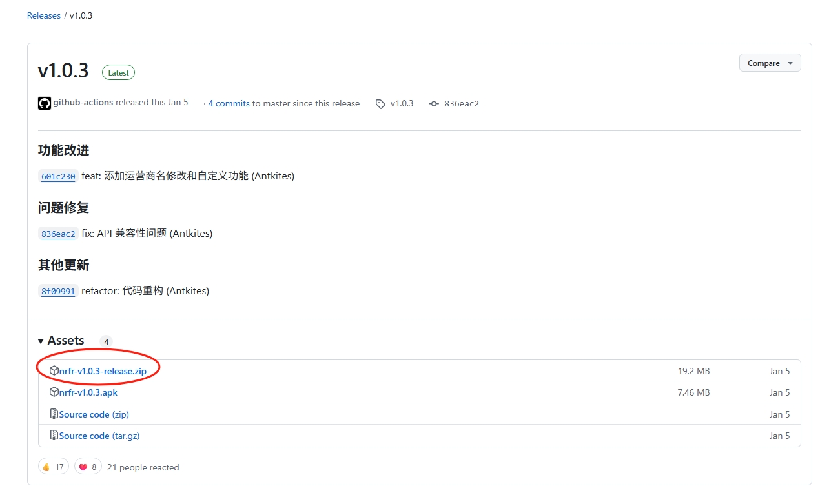Toggle the heart reaction

[x=88, y=467]
